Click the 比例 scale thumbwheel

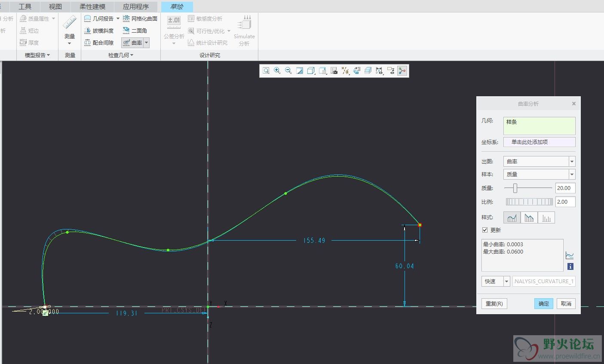[529, 202]
